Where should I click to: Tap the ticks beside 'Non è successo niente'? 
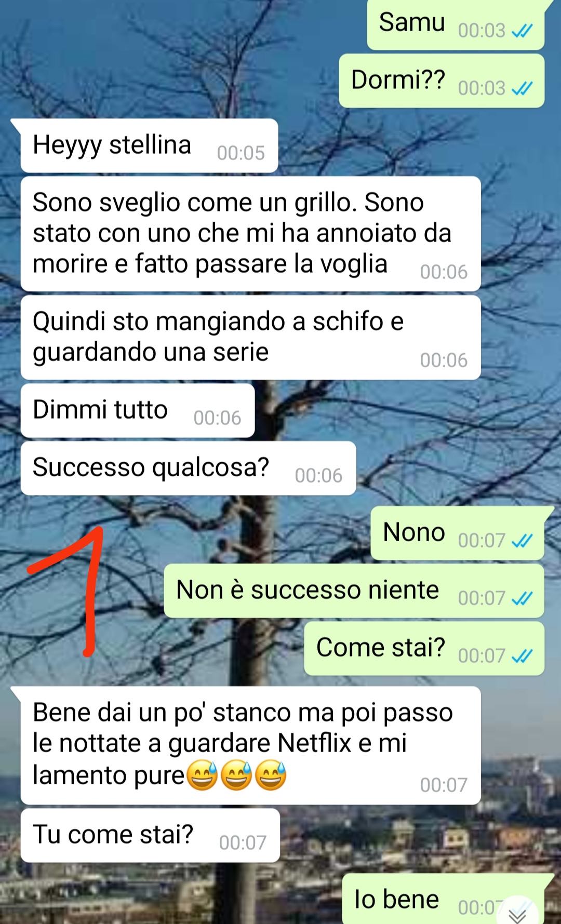[522, 599]
